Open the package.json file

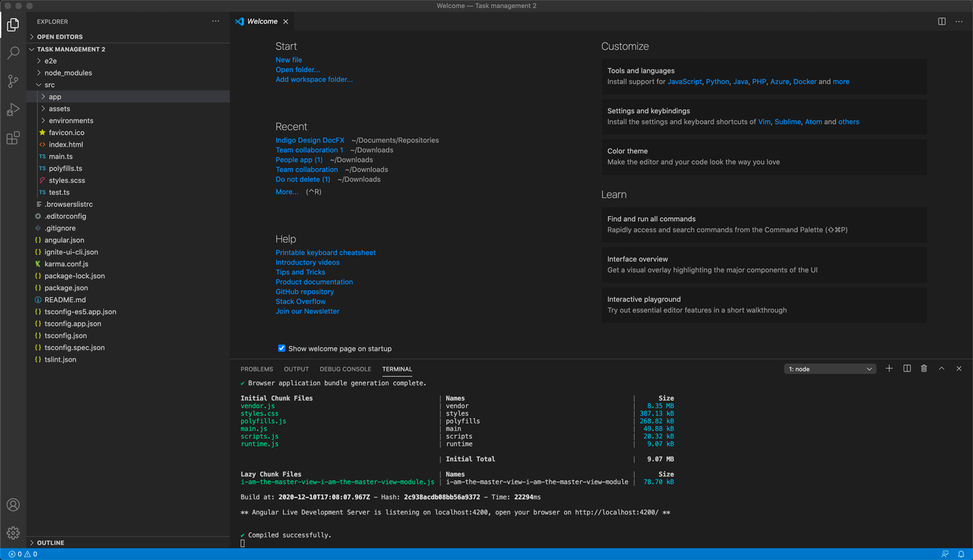click(66, 288)
